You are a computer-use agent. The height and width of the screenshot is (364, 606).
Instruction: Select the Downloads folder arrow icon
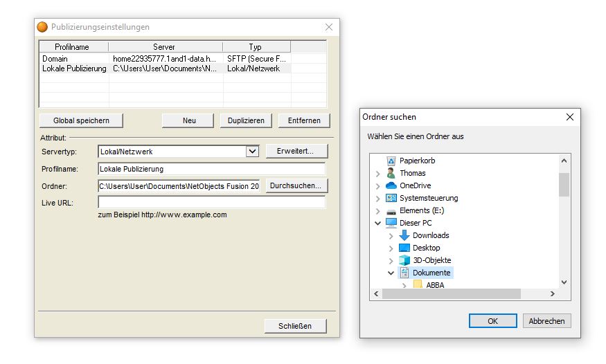(x=404, y=235)
